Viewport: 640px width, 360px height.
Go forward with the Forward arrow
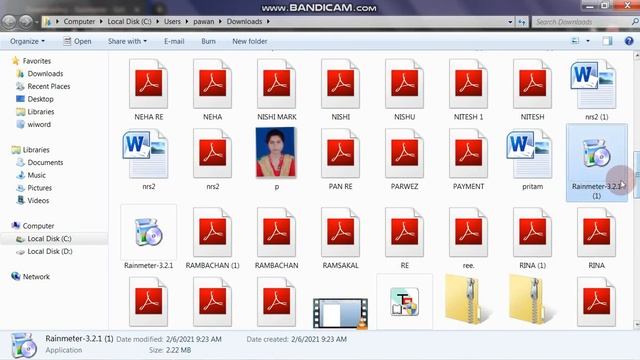point(26,22)
